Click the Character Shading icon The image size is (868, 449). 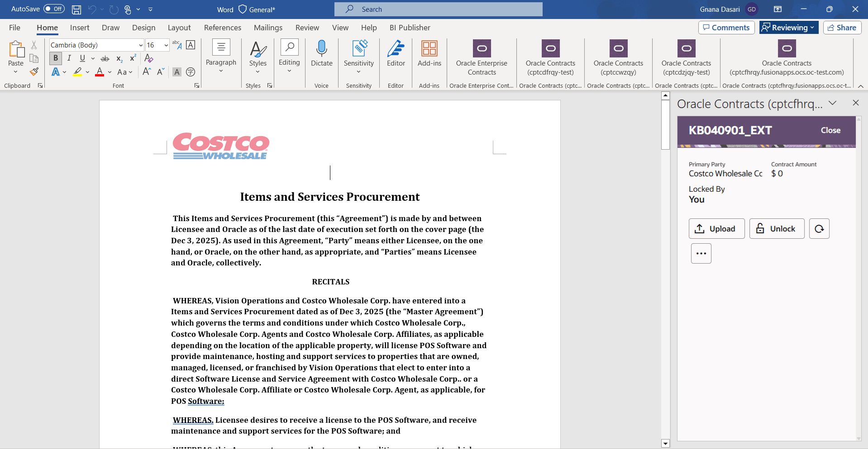177,72
